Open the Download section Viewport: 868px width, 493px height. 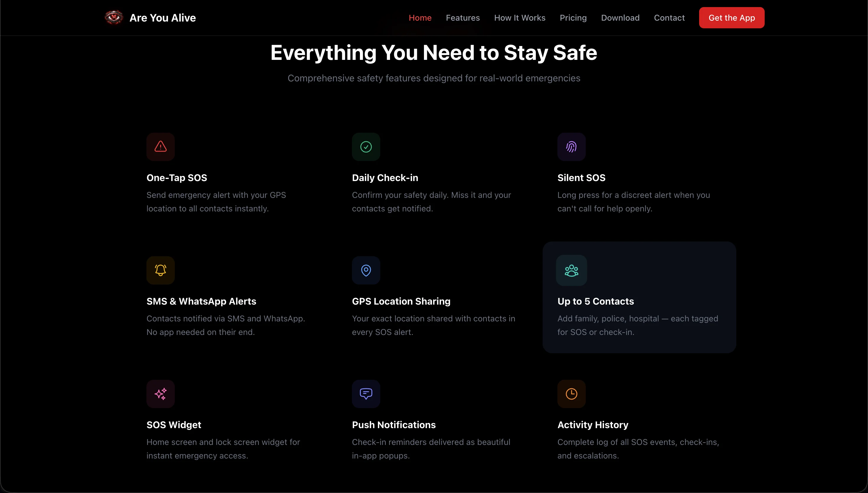[x=620, y=18]
